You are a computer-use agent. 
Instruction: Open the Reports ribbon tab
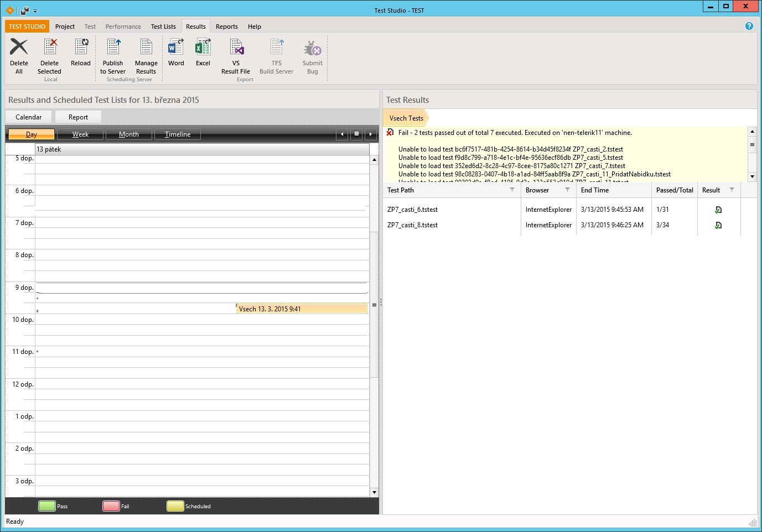click(226, 27)
